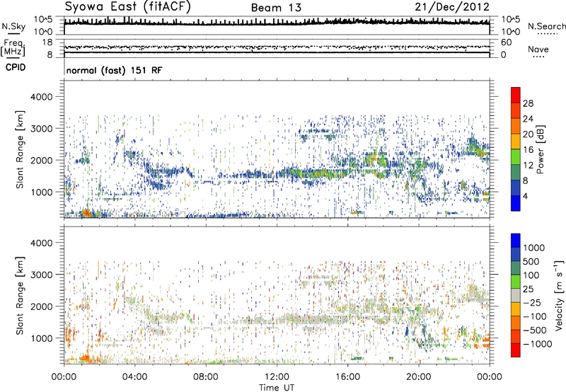
Task: Click the "08:00" time axis label
Action: [206, 377]
